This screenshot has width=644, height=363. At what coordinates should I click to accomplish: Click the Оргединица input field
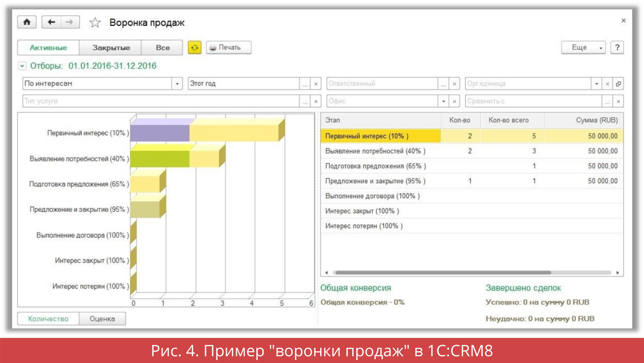click(528, 84)
